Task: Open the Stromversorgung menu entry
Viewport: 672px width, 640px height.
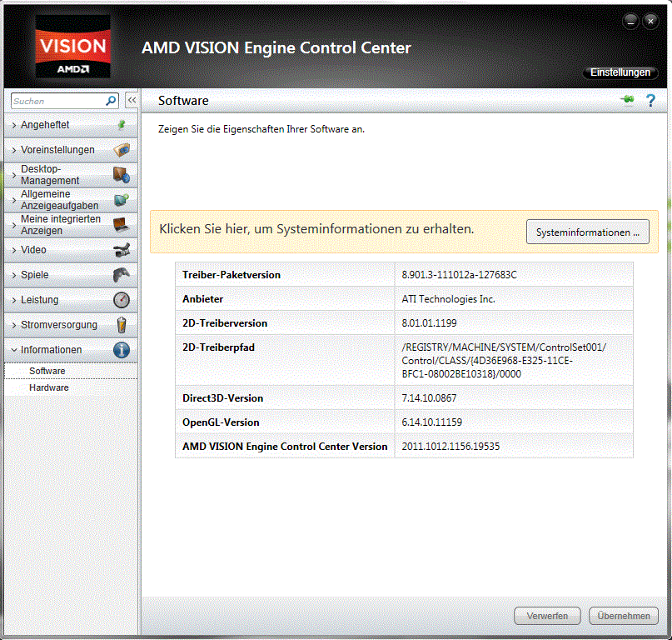Action: tap(71, 325)
